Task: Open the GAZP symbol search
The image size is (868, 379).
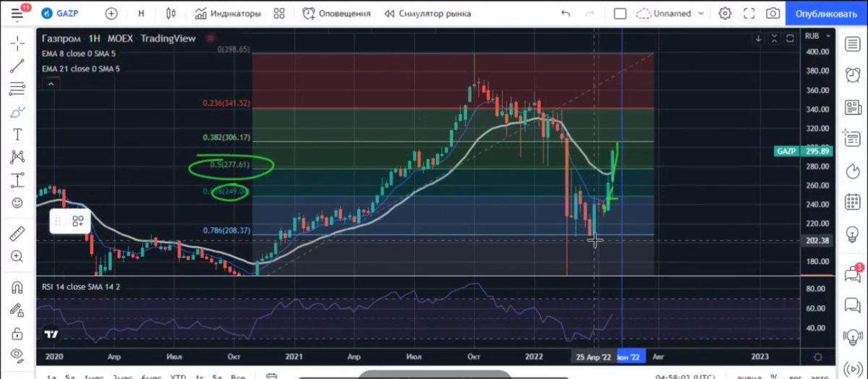Action: tap(61, 13)
